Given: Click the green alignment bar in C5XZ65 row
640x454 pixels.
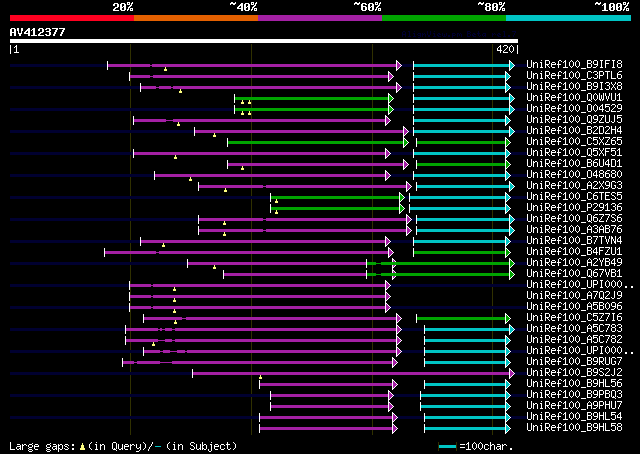Looking at the screenshot, I should click(x=318, y=142).
